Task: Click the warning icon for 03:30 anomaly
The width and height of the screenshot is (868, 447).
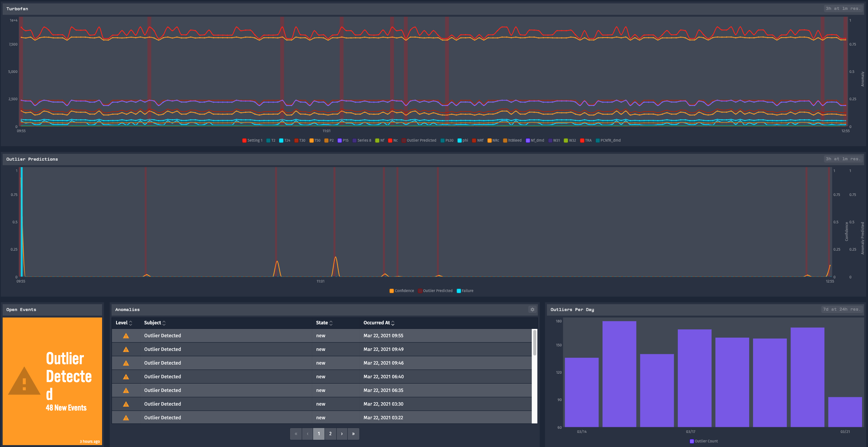Action: (x=126, y=404)
